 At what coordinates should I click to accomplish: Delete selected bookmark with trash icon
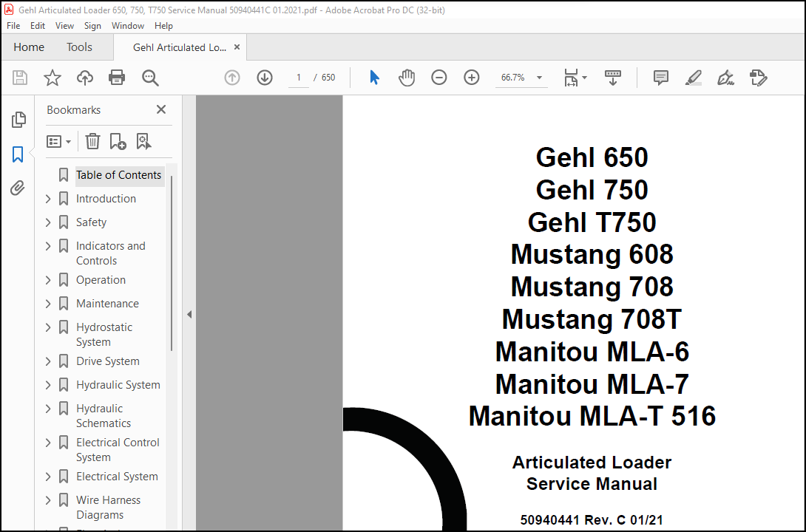(x=92, y=141)
